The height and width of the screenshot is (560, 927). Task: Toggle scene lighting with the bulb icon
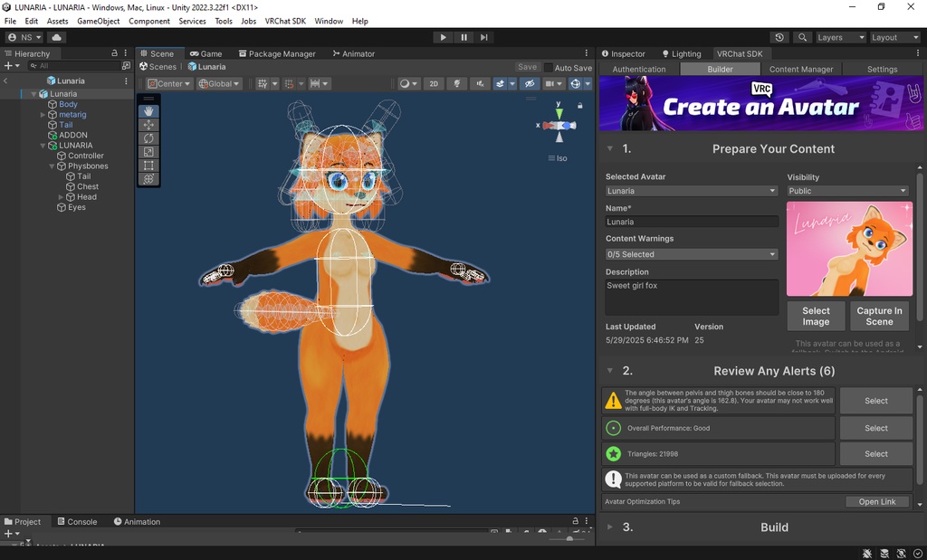coord(456,83)
